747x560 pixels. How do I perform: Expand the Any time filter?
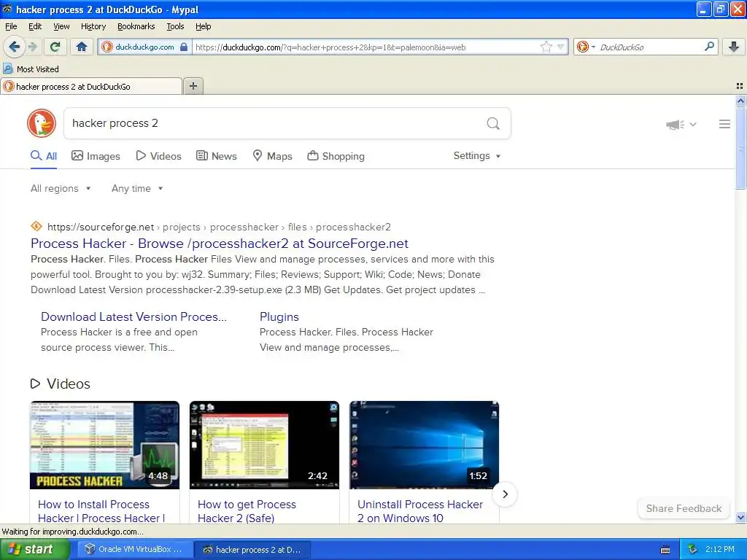(137, 189)
